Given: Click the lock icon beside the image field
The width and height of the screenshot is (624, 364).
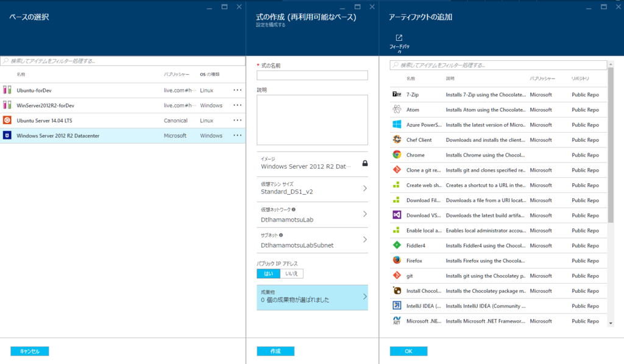Looking at the screenshot, I should point(364,163).
